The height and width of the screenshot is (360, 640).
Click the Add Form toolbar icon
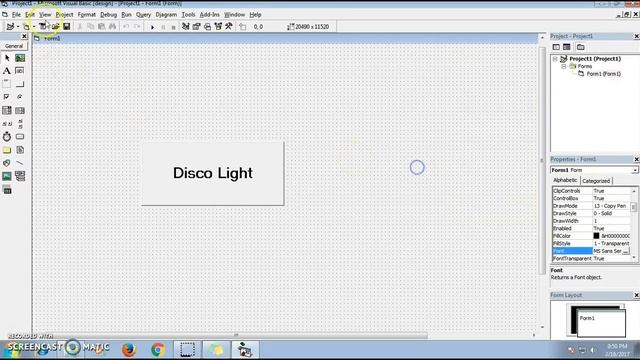[26, 27]
